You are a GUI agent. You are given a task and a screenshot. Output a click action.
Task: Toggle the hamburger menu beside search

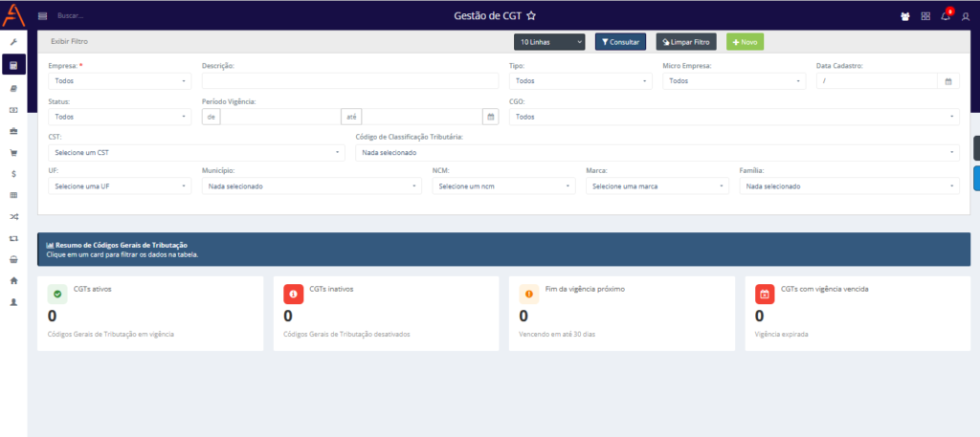point(42,16)
